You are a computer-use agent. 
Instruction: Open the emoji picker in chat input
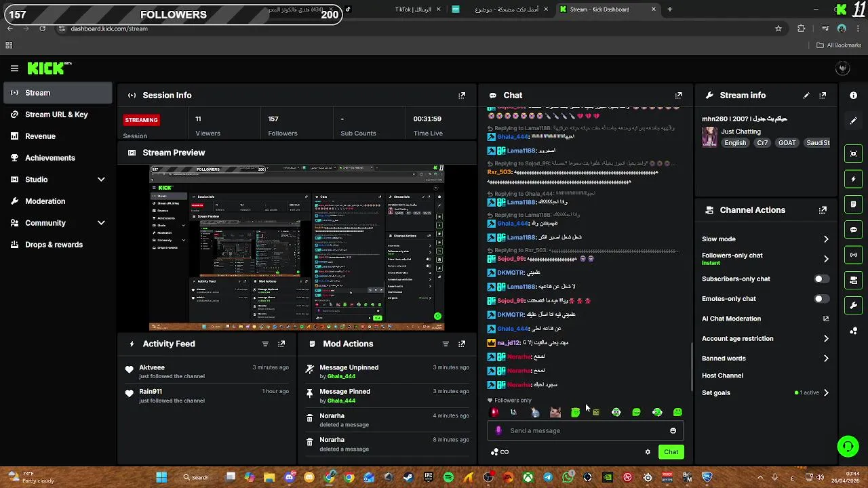coord(673,431)
